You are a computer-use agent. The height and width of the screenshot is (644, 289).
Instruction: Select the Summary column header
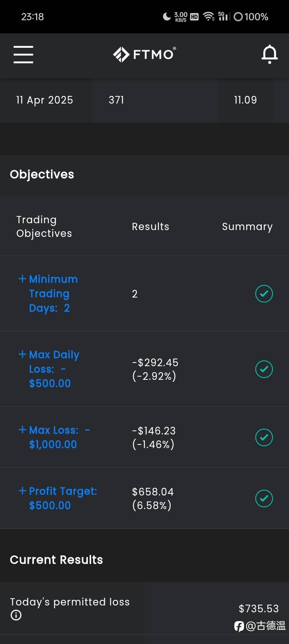[x=247, y=226]
